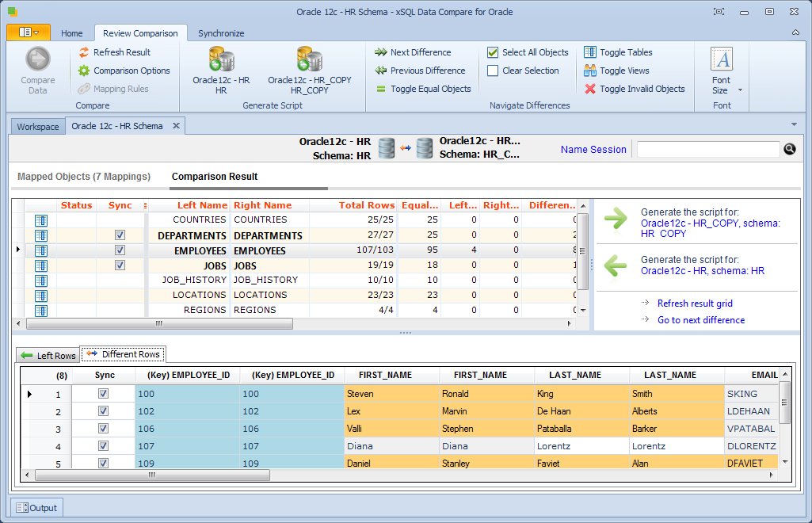Toggle sync checkbox for JOBS
Screen dimensions: 812x523
(x=120, y=265)
